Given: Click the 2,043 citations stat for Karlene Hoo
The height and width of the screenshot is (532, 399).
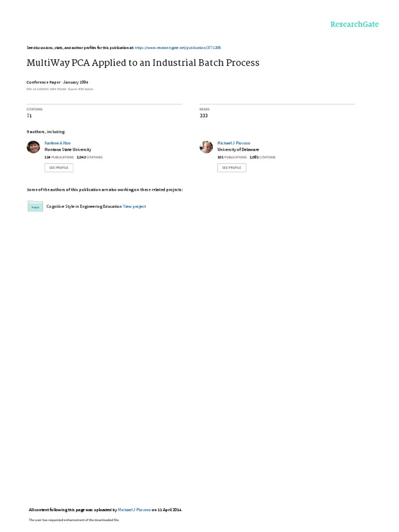Looking at the screenshot, I should pos(89,157).
